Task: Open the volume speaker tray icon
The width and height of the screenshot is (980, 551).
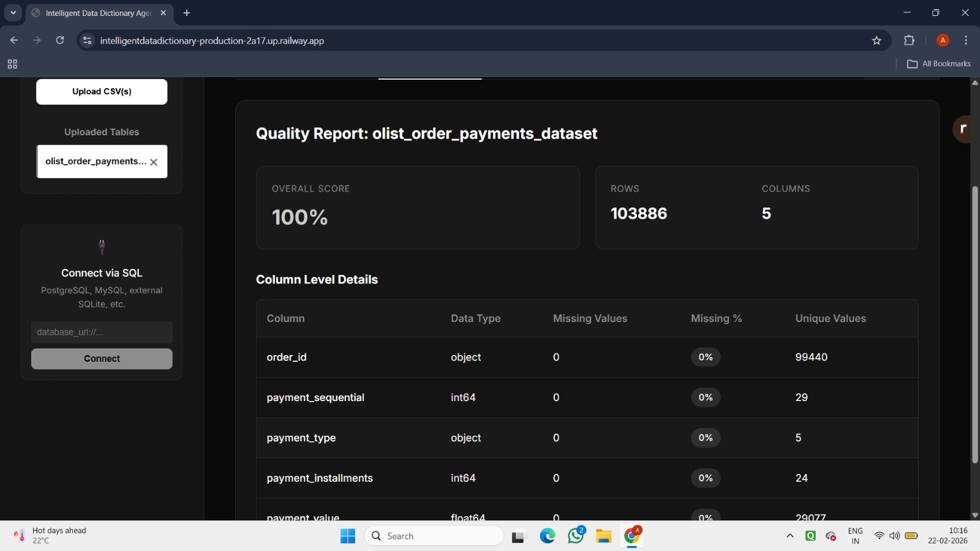Action: [894, 536]
